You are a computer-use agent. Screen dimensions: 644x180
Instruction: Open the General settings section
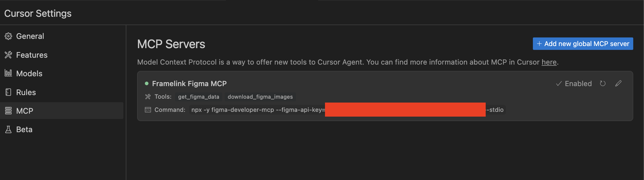62,36
